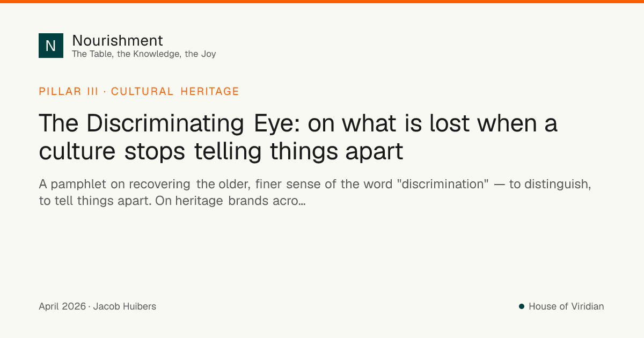
Task: Click the green N logo square
Action: click(x=51, y=46)
